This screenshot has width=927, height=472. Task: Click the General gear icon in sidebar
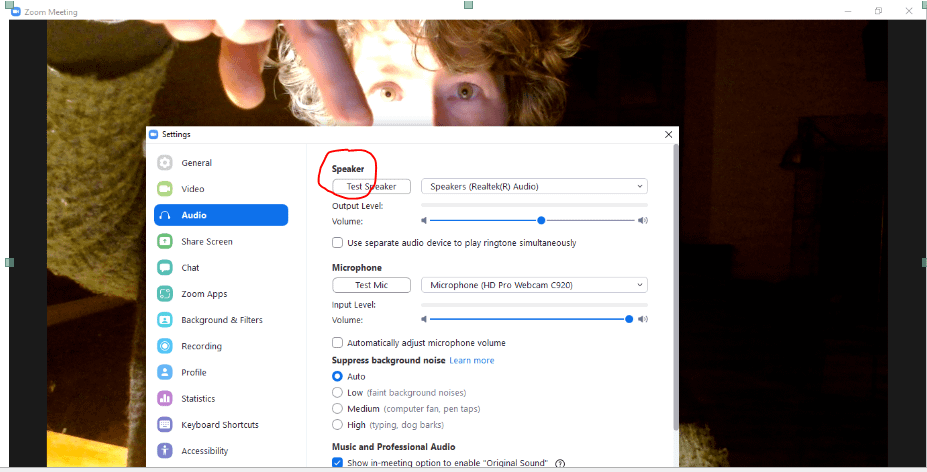tap(164, 163)
